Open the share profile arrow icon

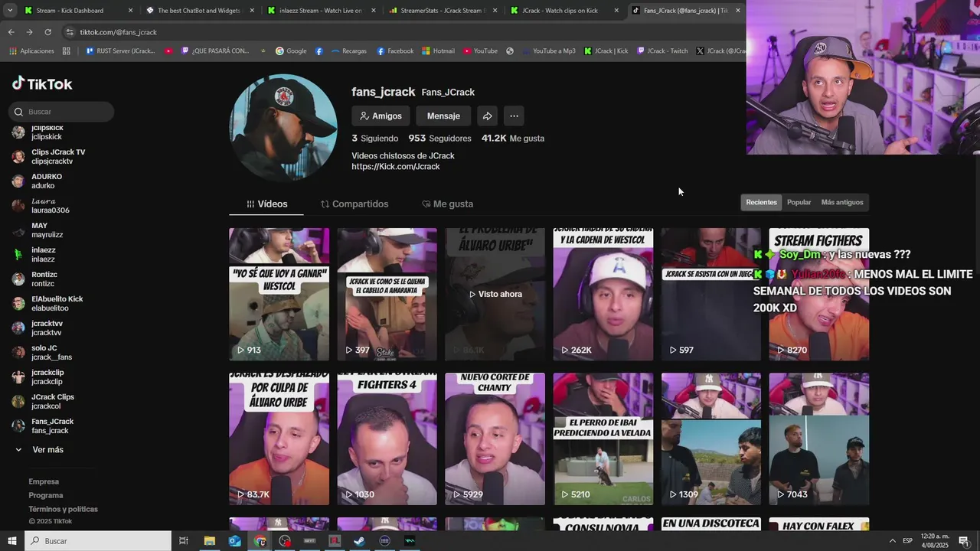tap(487, 116)
